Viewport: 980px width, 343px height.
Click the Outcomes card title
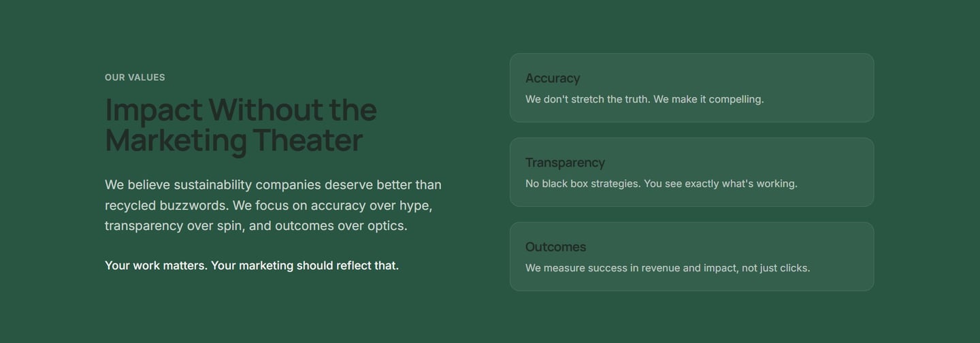[x=555, y=247]
